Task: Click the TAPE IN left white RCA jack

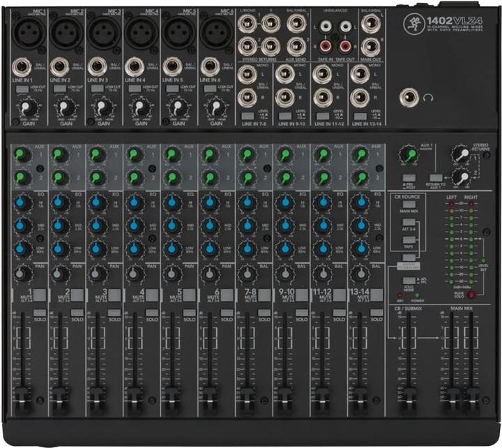Action: coord(326,27)
